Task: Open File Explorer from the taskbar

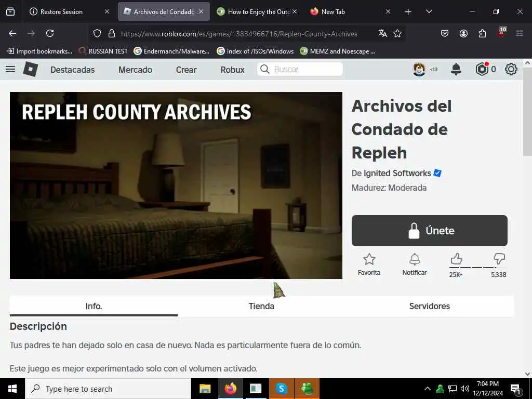Action: point(205,389)
